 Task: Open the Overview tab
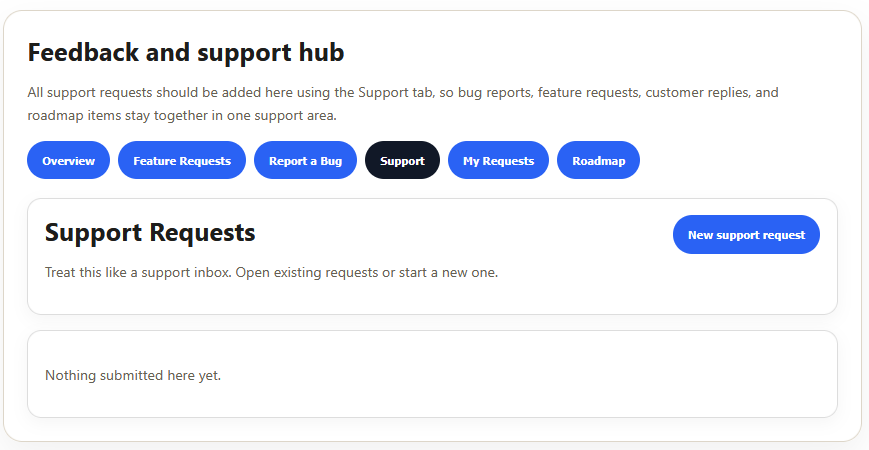[68, 160]
